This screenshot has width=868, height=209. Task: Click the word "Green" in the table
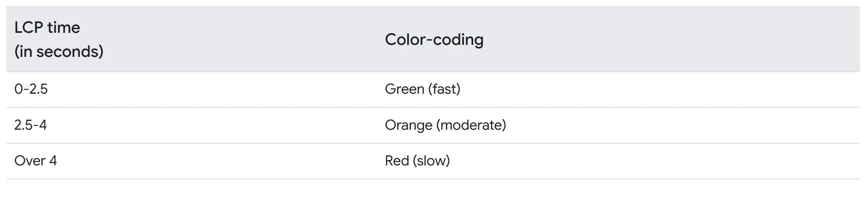click(x=404, y=89)
